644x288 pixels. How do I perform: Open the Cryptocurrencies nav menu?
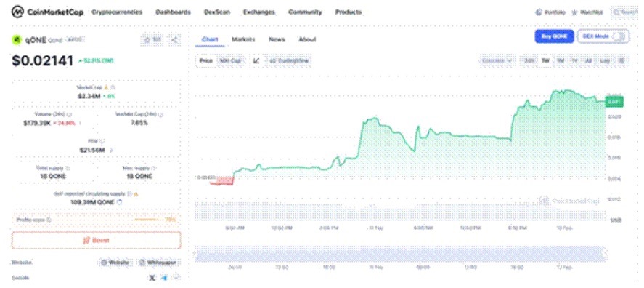pos(117,12)
